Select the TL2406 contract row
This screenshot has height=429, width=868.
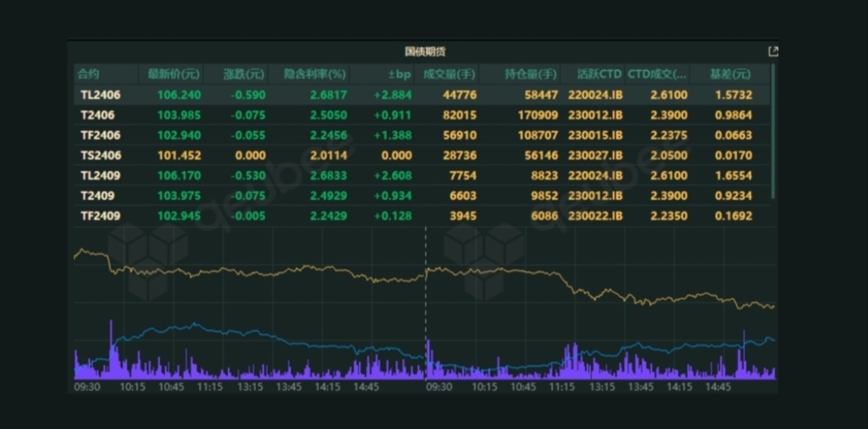[x=101, y=95]
